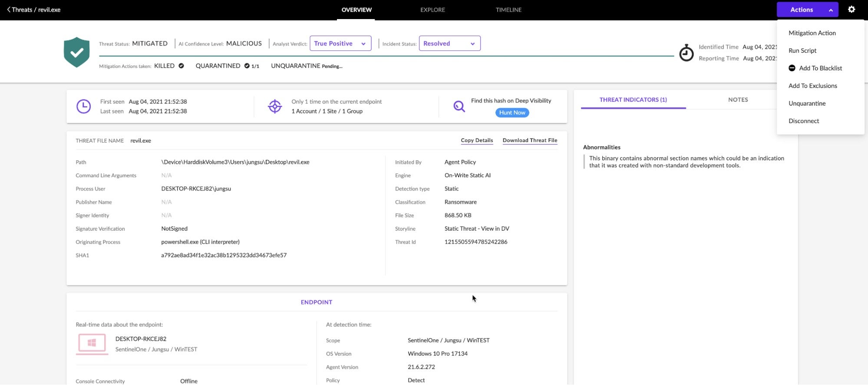Image resolution: width=868 pixels, height=385 pixels.
Task: Click the Deep Visibility magnifier icon
Action: [459, 106]
